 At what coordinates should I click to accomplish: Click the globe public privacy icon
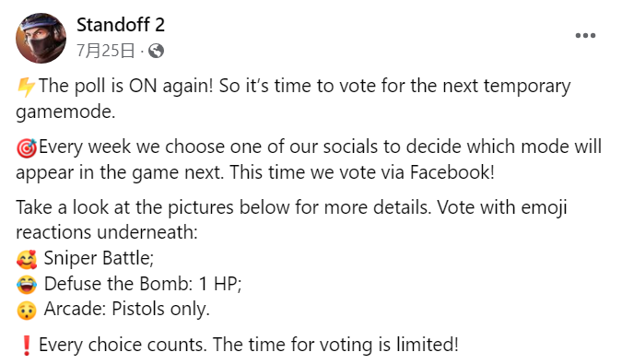click(156, 51)
